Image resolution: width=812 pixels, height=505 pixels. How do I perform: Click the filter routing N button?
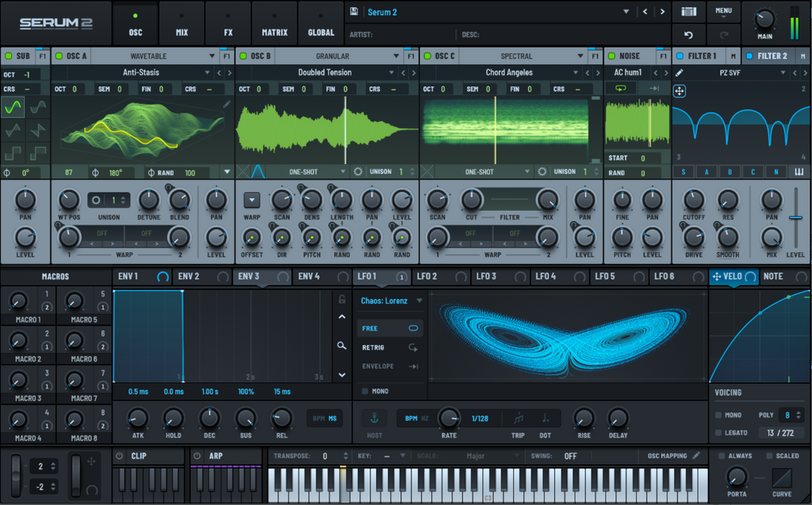[x=776, y=172]
